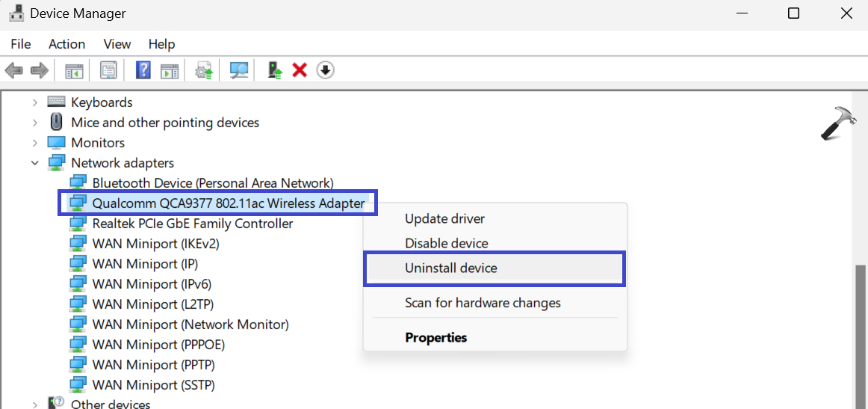The image size is (868, 409).
Task: Click Scan for hardware changes toolbar icon
Action: (x=239, y=70)
